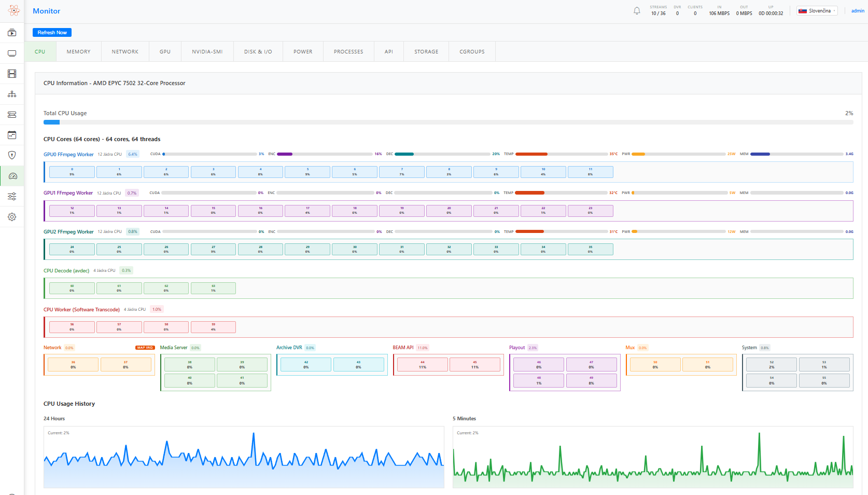Switch to the CPU tab

click(x=40, y=52)
